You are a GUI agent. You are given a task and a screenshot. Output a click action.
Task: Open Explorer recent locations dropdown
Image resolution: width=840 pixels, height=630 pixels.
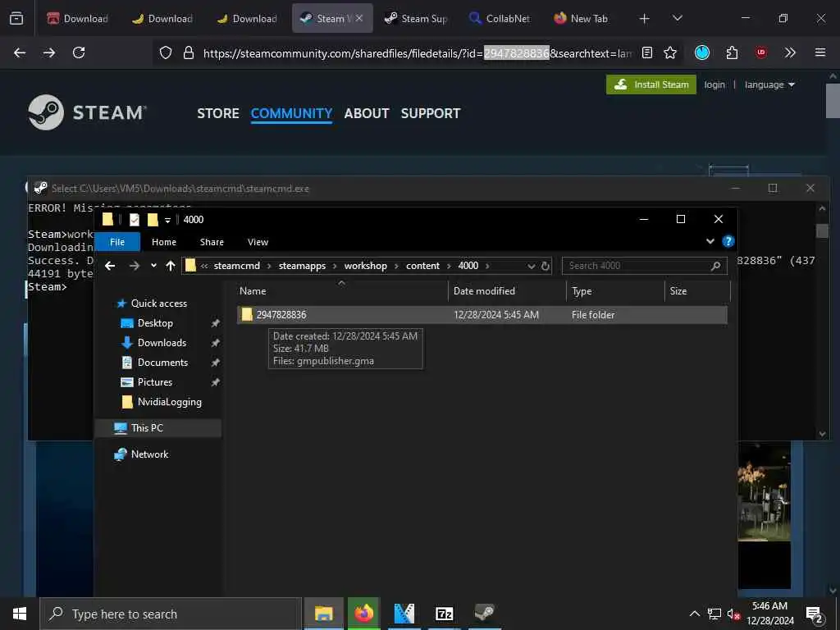pos(153,266)
